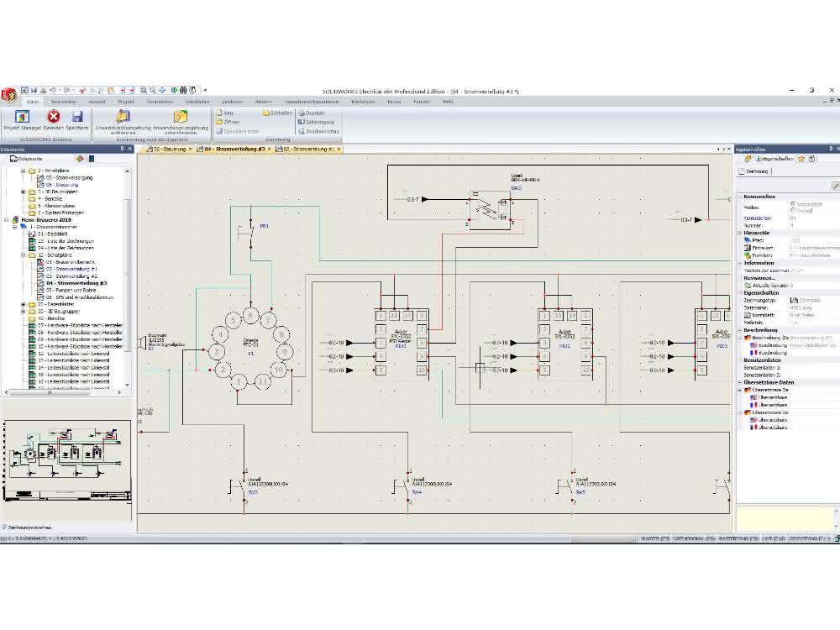Screen dimensions: 840x630
Task: Pin the Dokumente panel
Action: pyautogui.click(x=122, y=149)
